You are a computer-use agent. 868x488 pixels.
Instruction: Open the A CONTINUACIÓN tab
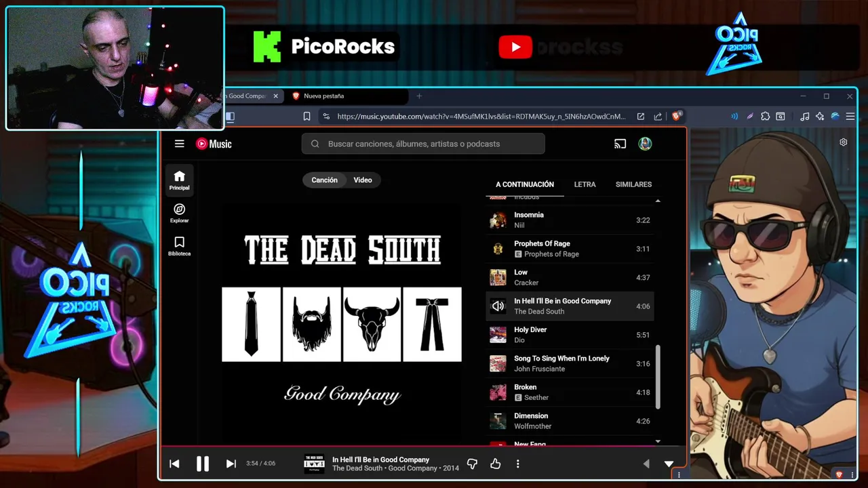pos(525,184)
